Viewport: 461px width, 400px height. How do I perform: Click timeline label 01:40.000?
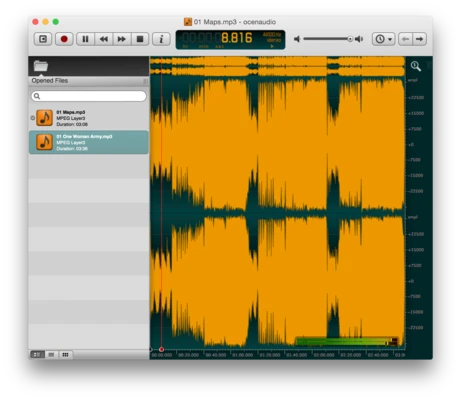pyautogui.click(x=297, y=355)
